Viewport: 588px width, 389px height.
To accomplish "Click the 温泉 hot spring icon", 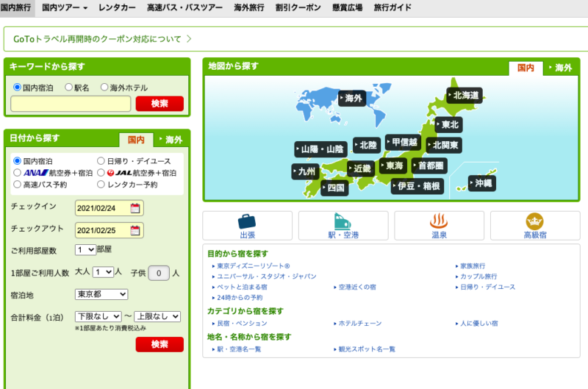I will point(439,221).
